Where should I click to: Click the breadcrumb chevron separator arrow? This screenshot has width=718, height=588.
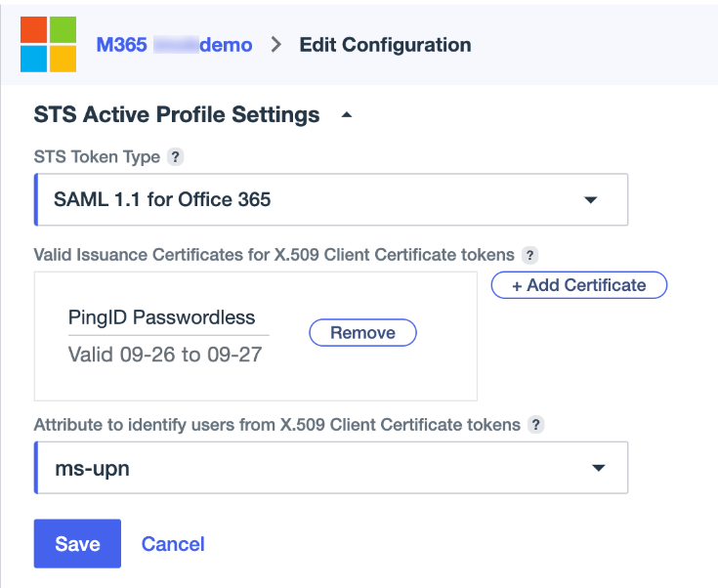pos(275,45)
